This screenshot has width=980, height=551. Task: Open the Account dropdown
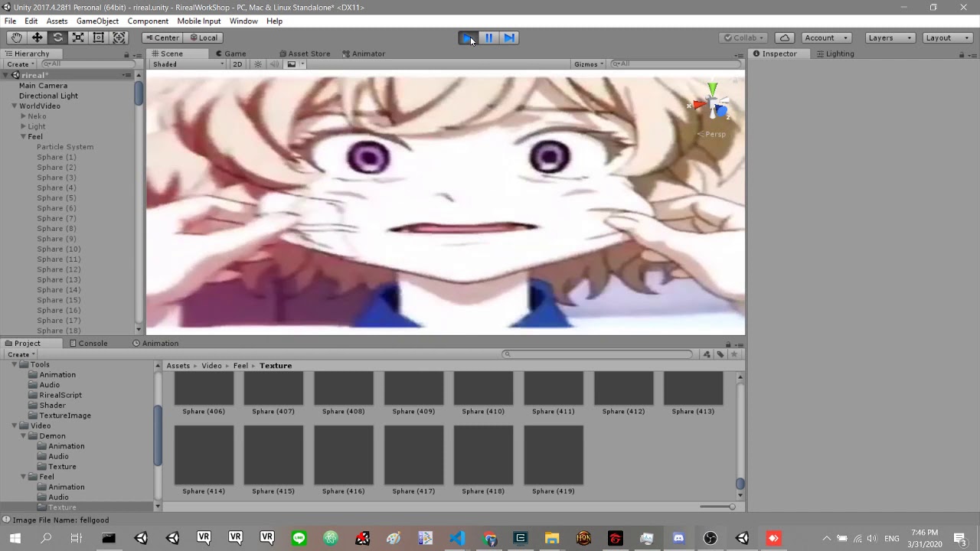(x=825, y=37)
